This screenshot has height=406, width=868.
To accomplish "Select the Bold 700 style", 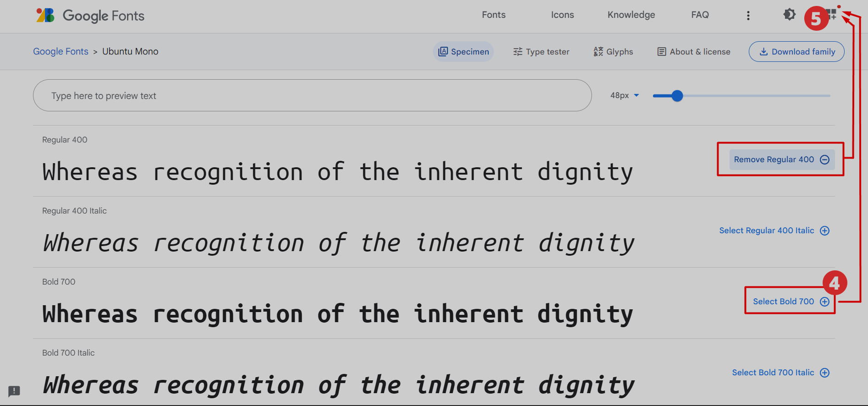I will pos(791,302).
